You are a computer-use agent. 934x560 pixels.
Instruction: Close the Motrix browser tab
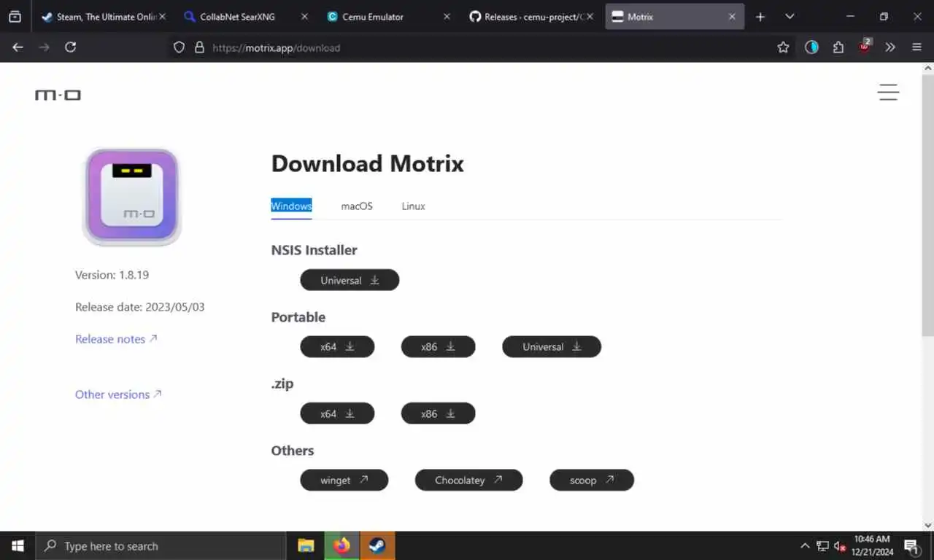tap(732, 17)
